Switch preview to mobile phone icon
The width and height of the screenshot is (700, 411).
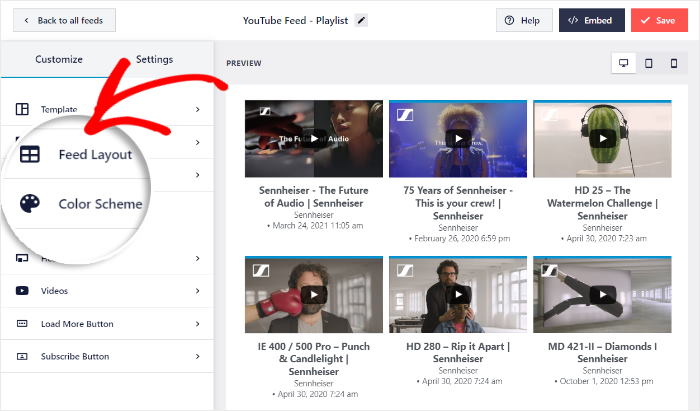(x=674, y=63)
